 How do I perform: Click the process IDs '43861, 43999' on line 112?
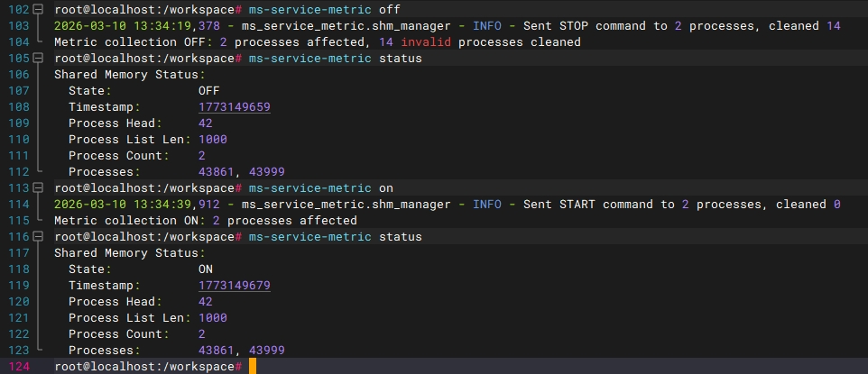click(241, 172)
